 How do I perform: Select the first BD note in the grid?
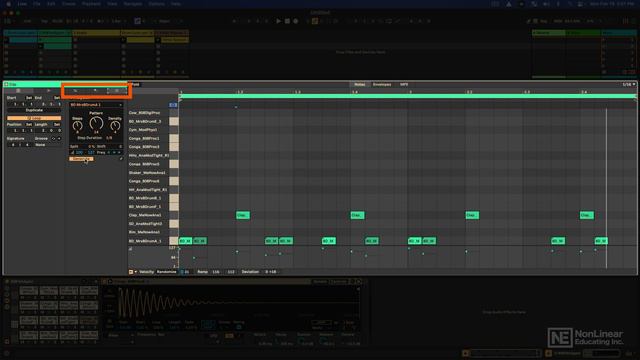click(185, 241)
